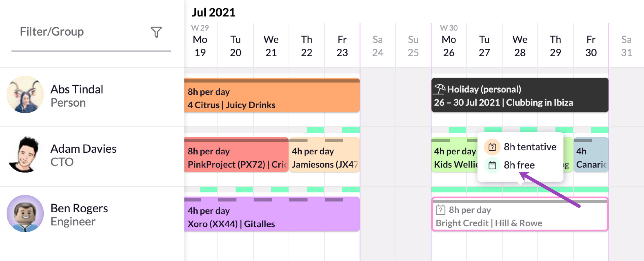644x261 pixels.
Task: Open the Xoro (XX44) Gitalles booking
Action: pos(272,214)
